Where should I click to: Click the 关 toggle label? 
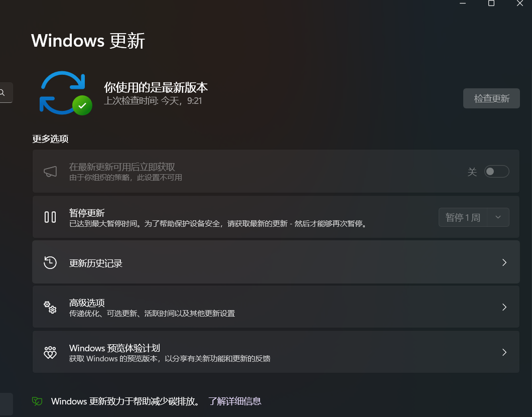pyautogui.click(x=472, y=172)
